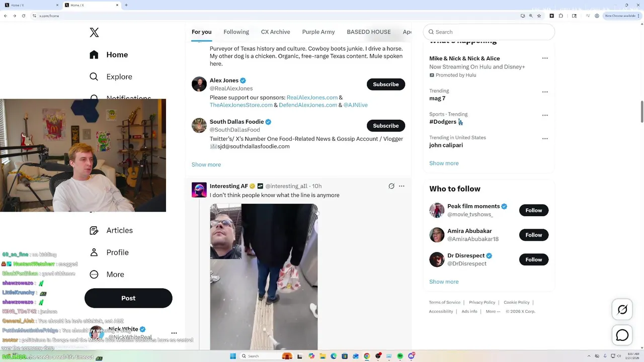Viewport: 644px width, 362px height.
Task: Show more trends in What's happening
Action: pos(444,163)
